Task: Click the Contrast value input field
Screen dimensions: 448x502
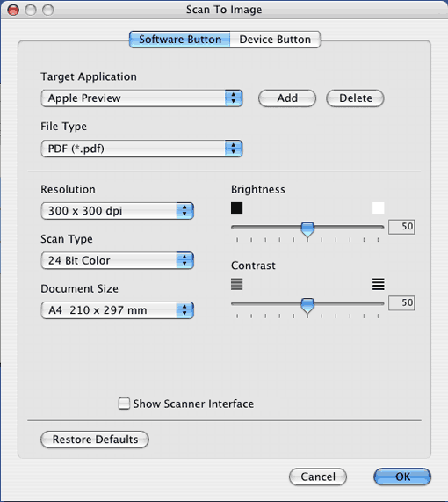Action: 401,302
